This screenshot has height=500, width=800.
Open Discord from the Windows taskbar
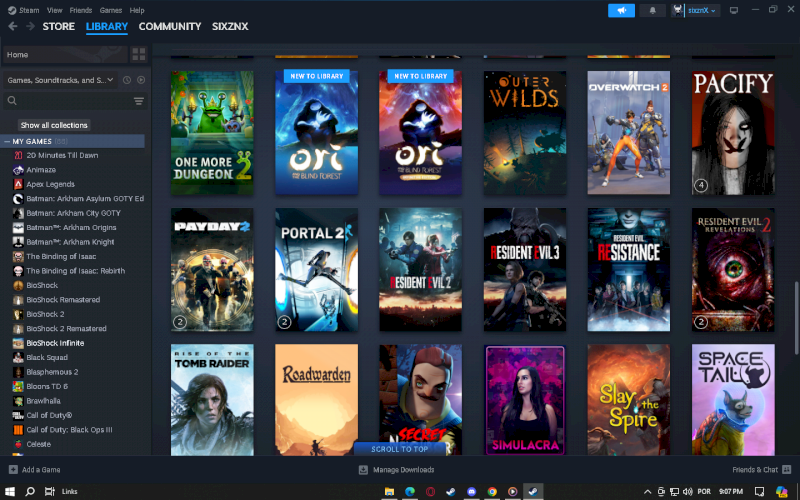pyautogui.click(x=472, y=491)
